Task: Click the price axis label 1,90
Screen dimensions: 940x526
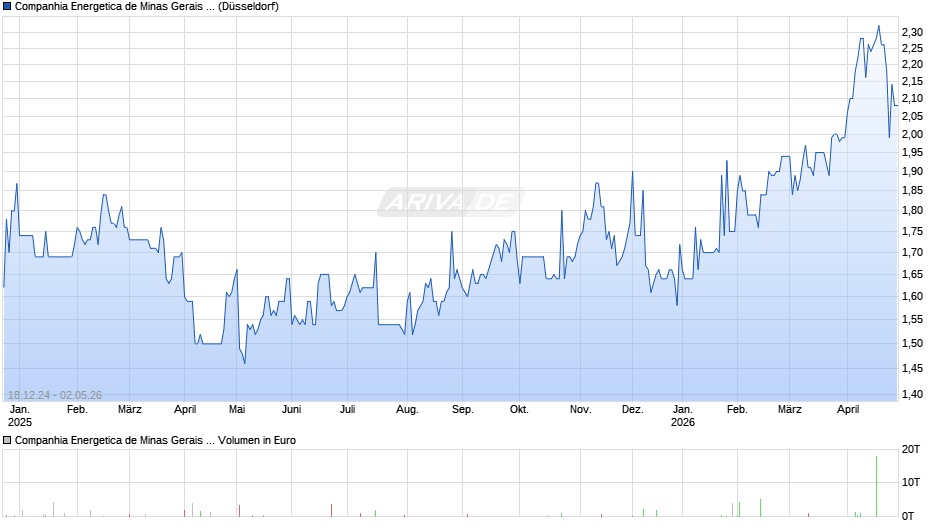Action: click(912, 172)
